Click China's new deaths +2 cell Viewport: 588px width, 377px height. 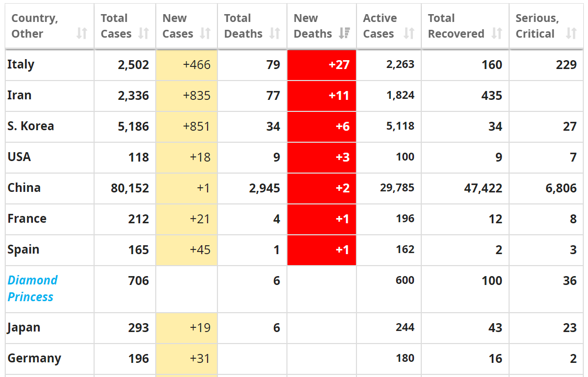click(x=322, y=188)
